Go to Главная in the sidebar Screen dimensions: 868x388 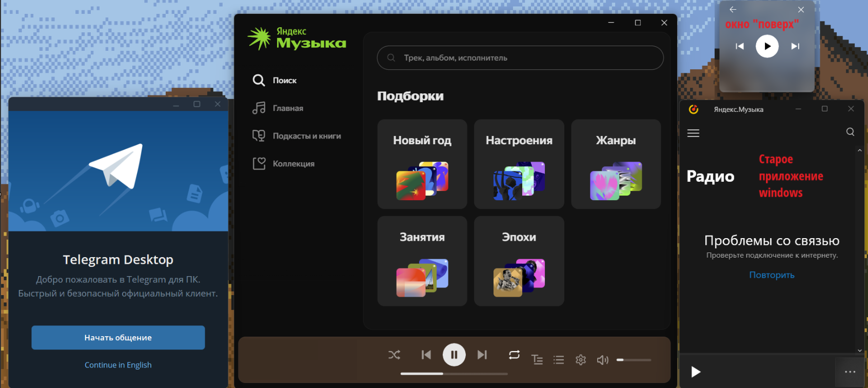[278, 108]
